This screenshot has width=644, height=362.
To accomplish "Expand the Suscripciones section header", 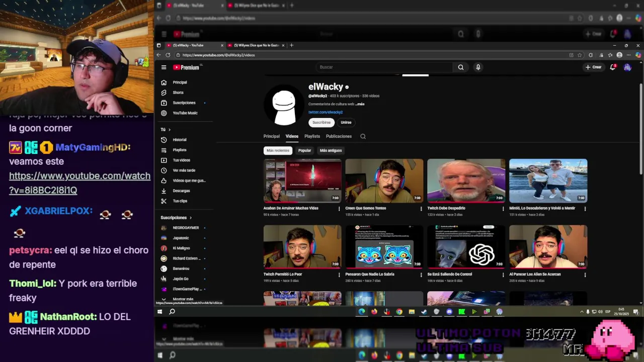I will point(176,218).
